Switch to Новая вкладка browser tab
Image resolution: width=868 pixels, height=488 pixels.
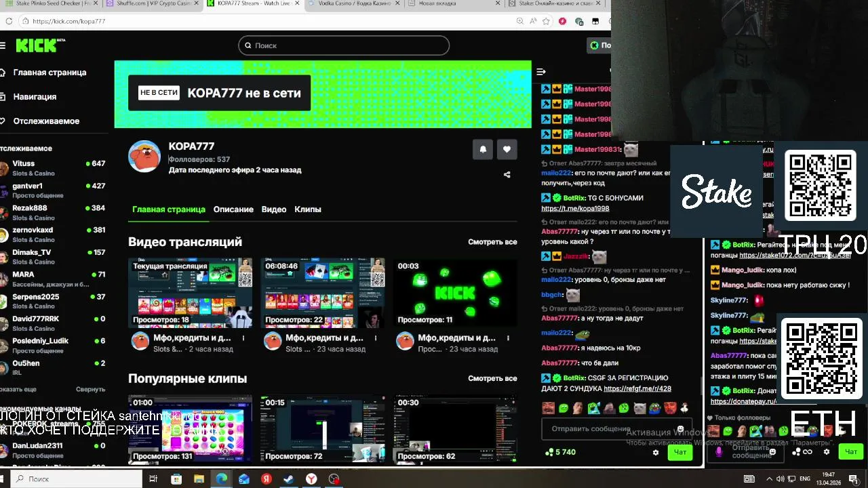pyautogui.click(x=454, y=4)
